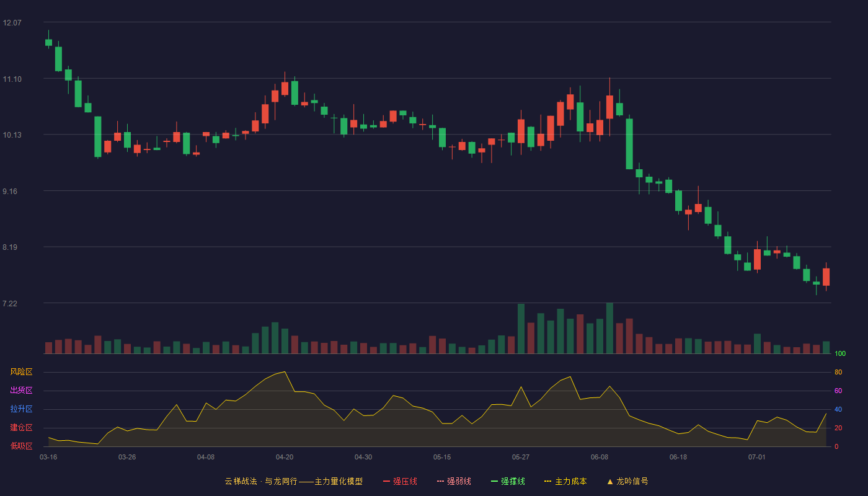The width and height of the screenshot is (868, 496).
Task: Click the 低吸区 zone label
Action: coord(21,446)
